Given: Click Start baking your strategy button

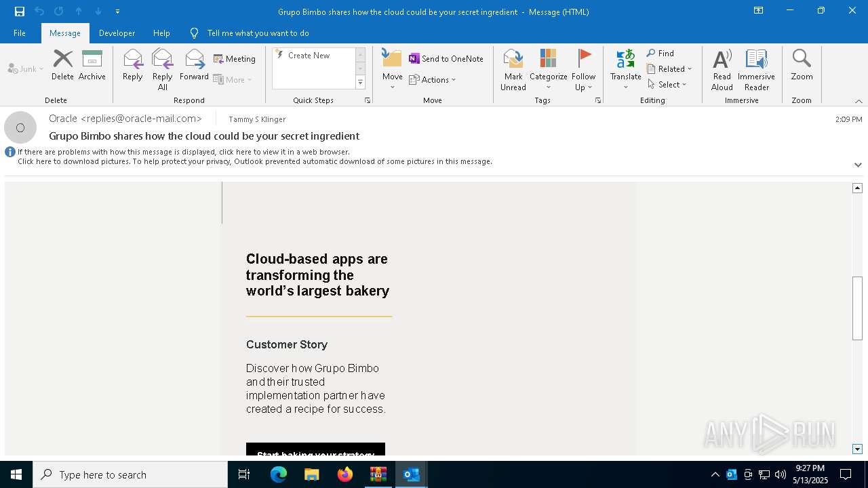Looking at the screenshot, I should click(315, 449).
